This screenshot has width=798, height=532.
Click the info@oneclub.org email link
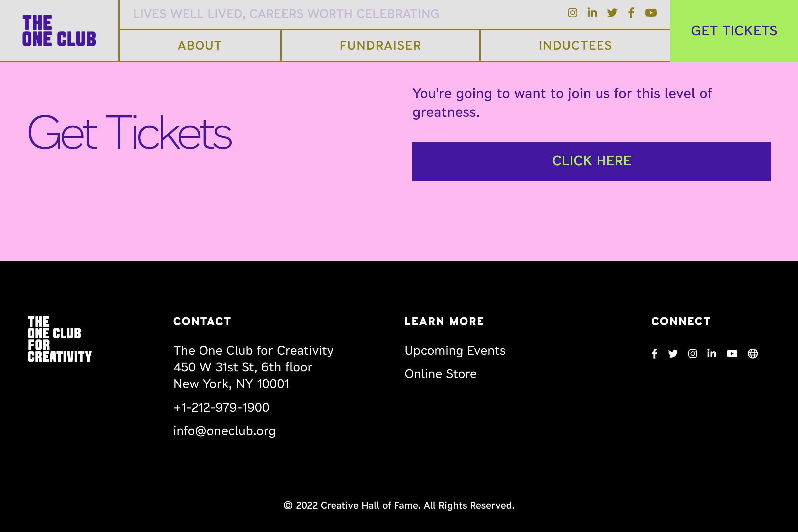pos(224,431)
